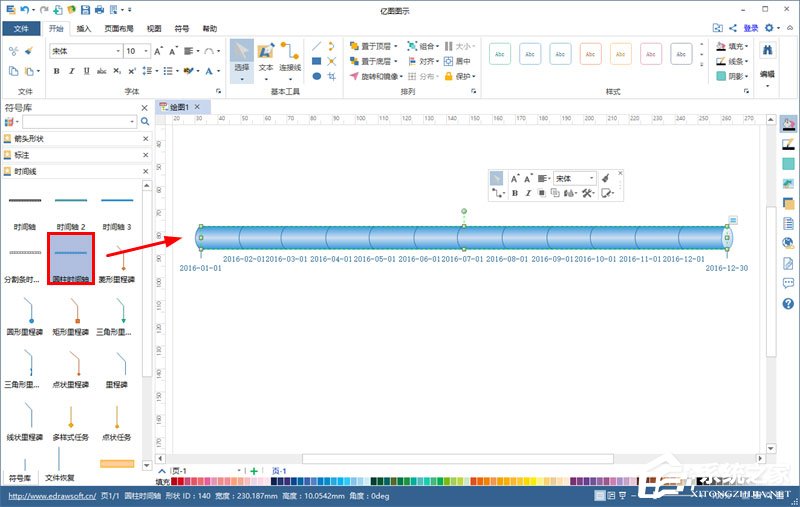Add a new page with plus icon
Screen dimensions: 800x507
254,471
